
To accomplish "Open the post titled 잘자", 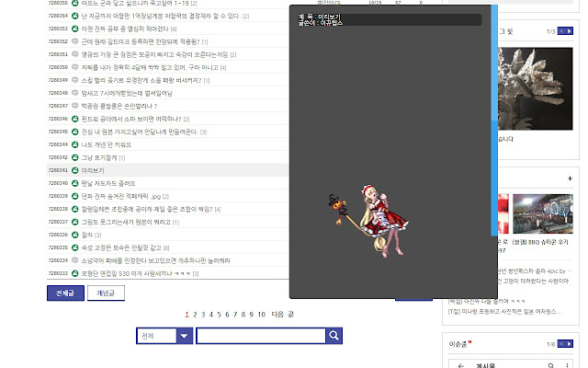I will [86, 236].
